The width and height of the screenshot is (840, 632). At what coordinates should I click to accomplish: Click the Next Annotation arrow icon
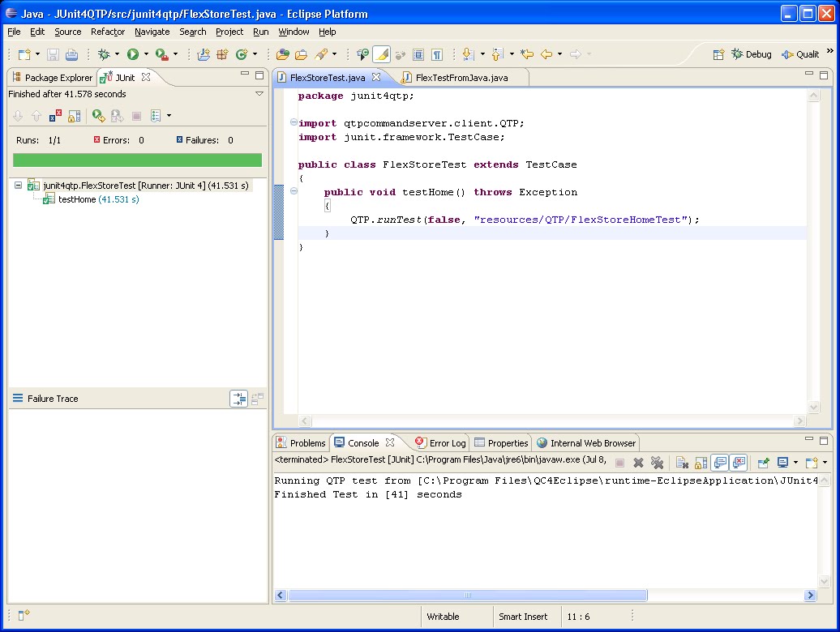(x=468, y=54)
